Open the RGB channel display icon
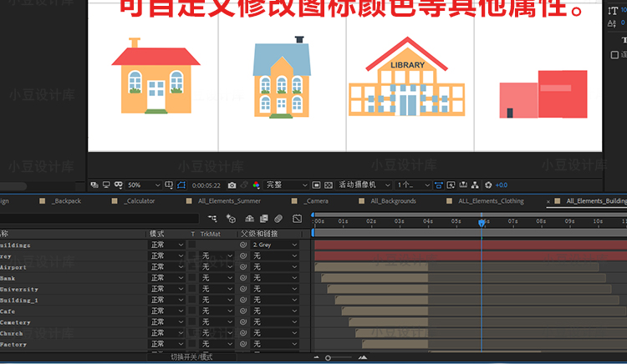 256,185
